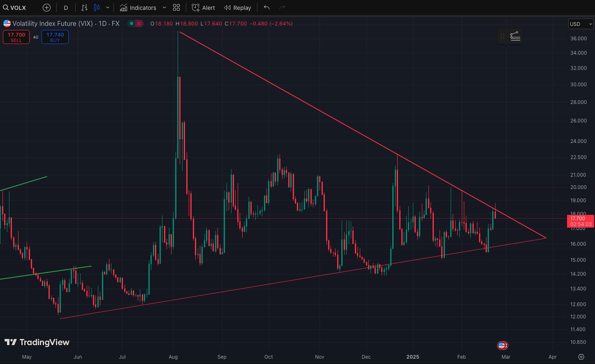
Task: Click the change value −0.480 (−2.64%)
Action: 271,24
